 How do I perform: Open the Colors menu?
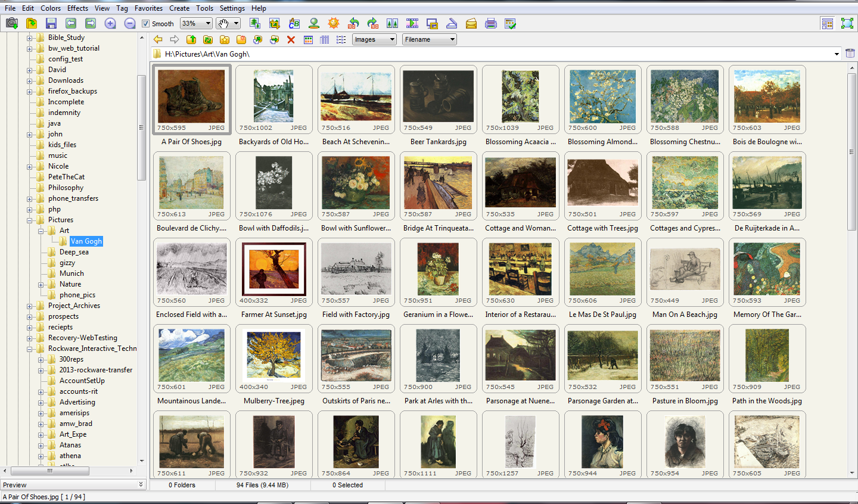click(51, 8)
